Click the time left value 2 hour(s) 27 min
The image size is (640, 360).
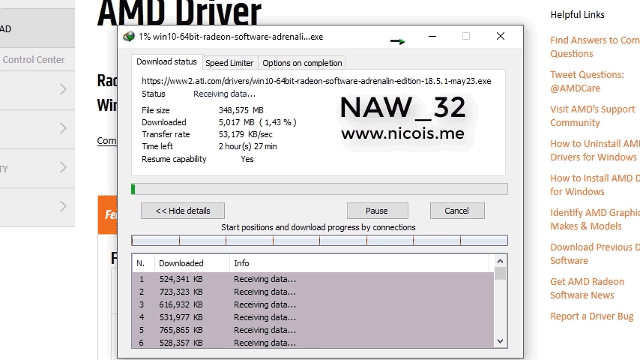(248, 146)
